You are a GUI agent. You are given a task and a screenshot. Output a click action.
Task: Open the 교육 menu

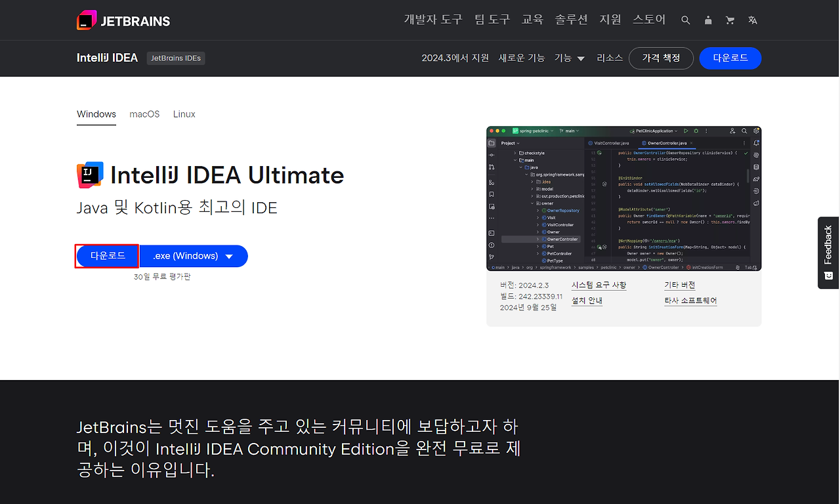coord(532,20)
